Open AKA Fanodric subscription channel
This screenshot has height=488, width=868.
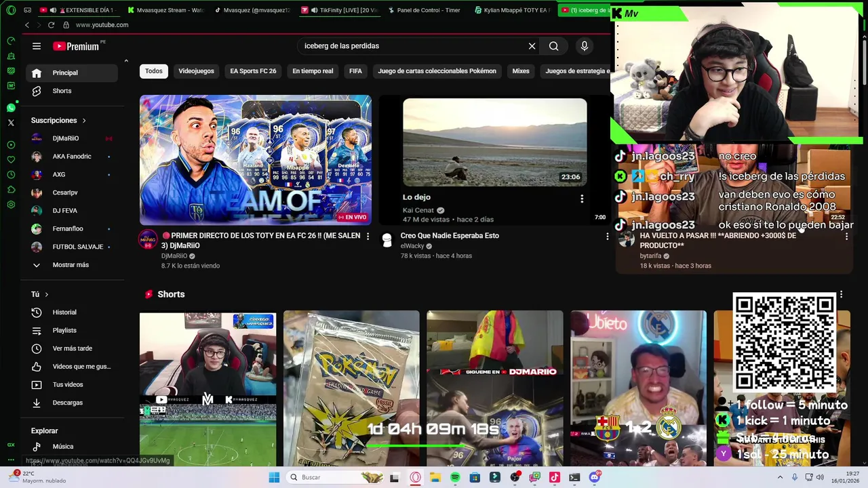pos(72,157)
